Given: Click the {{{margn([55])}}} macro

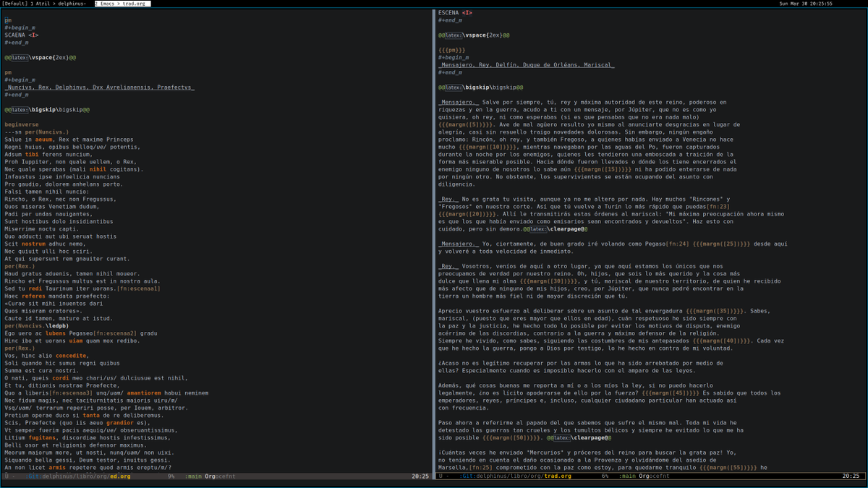Looking at the screenshot, I should click(728, 468).
